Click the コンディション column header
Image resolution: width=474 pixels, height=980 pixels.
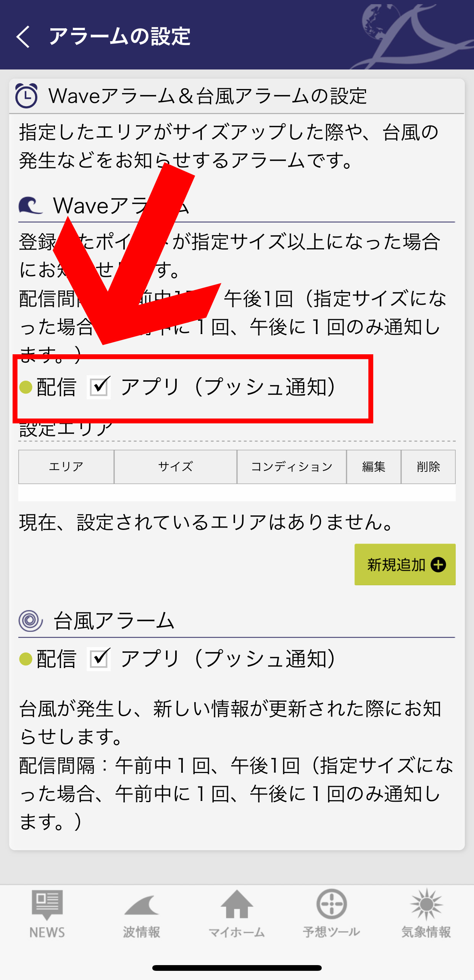click(x=292, y=467)
